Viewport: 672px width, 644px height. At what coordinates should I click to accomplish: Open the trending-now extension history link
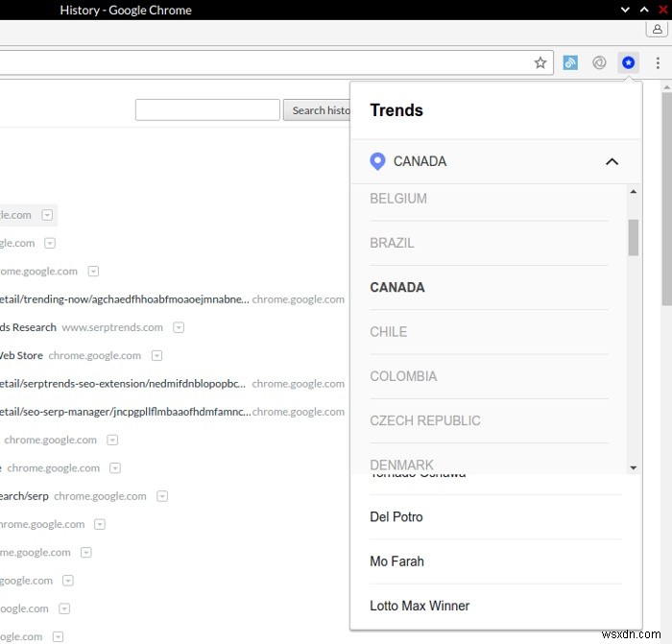(x=124, y=299)
